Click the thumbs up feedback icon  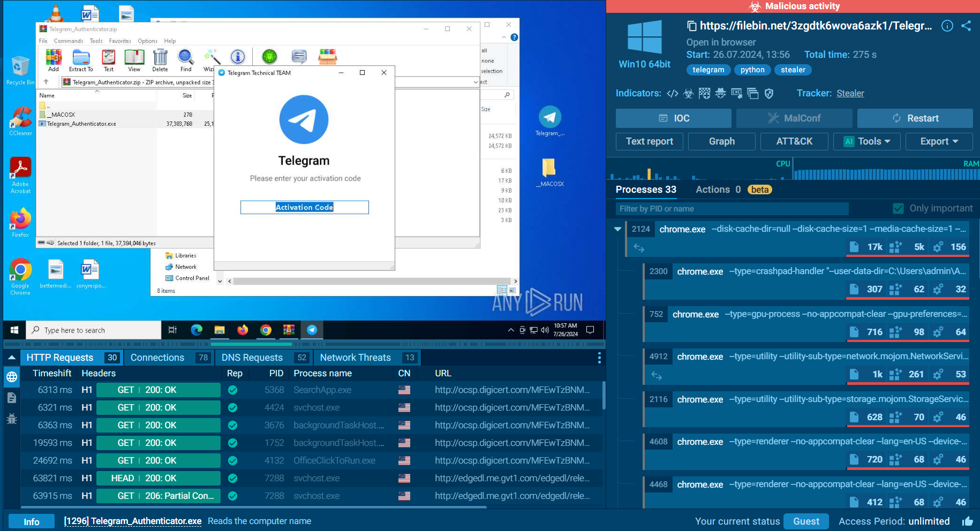click(967, 521)
